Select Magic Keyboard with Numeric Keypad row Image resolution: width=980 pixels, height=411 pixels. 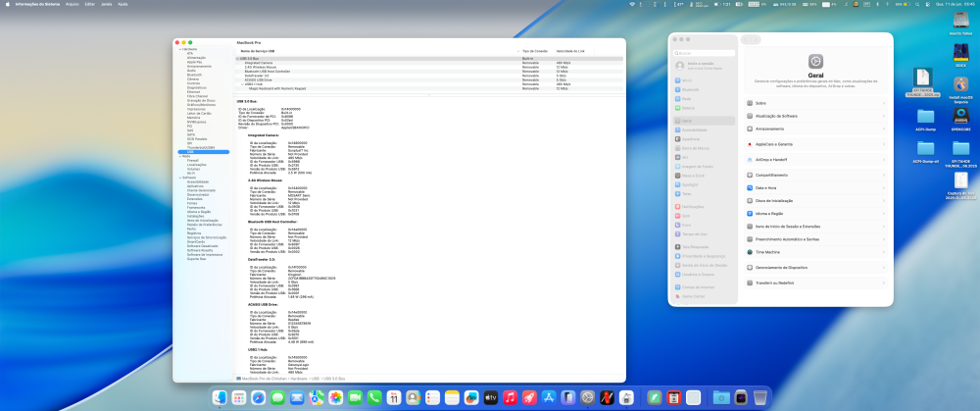pos(429,89)
